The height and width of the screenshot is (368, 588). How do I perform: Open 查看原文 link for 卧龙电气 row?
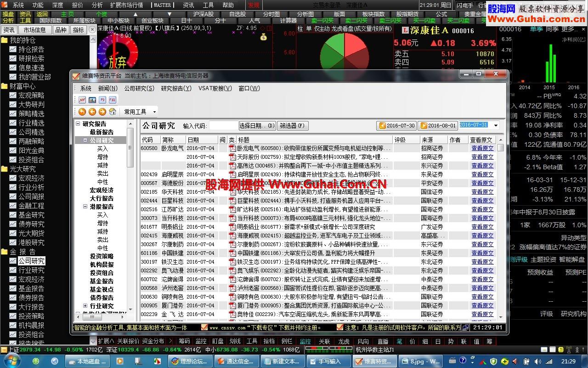482,148
